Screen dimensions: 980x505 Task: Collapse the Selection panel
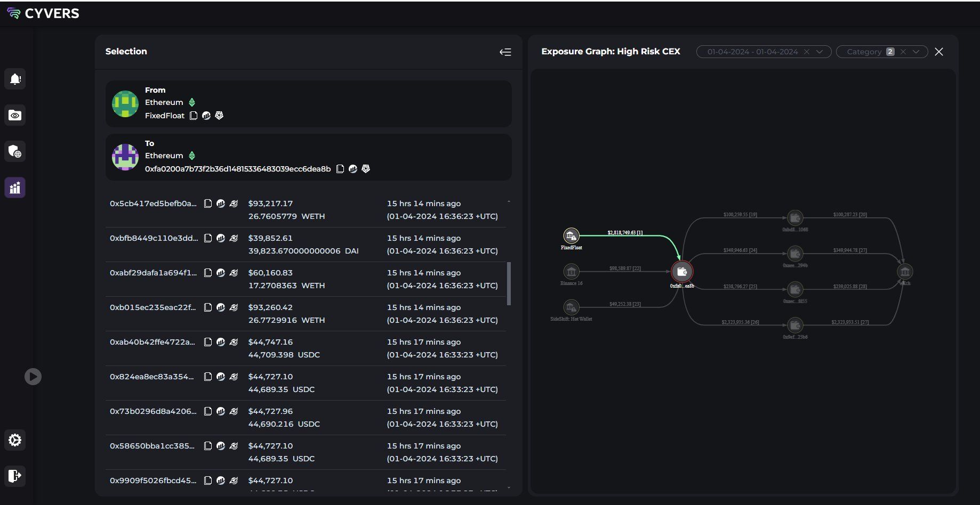point(505,52)
